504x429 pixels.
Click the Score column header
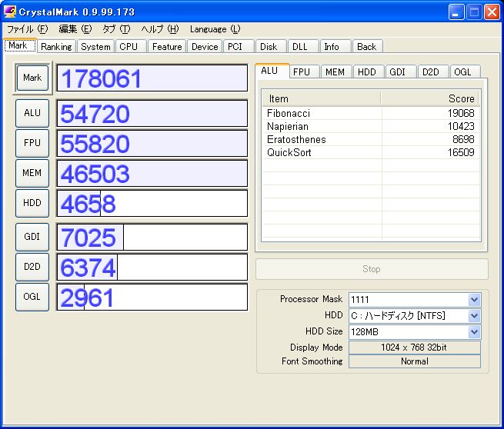point(429,98)
